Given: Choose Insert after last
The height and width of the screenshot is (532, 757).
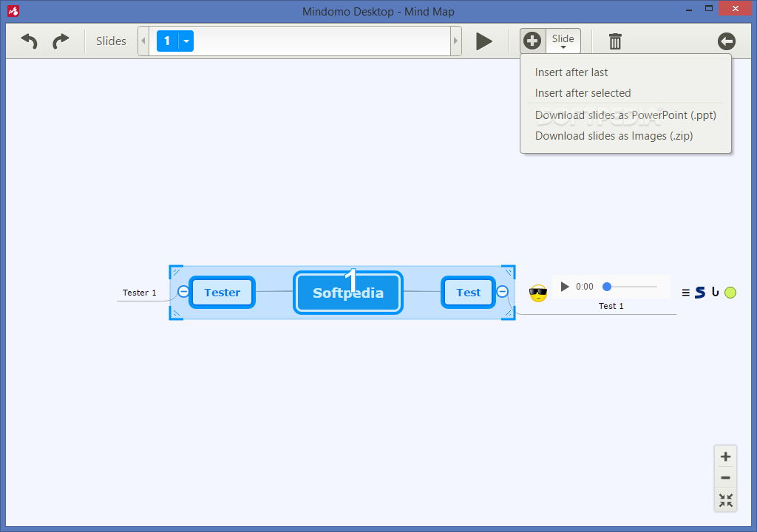Looking at the screenshot, I should [x=571, y=72].
